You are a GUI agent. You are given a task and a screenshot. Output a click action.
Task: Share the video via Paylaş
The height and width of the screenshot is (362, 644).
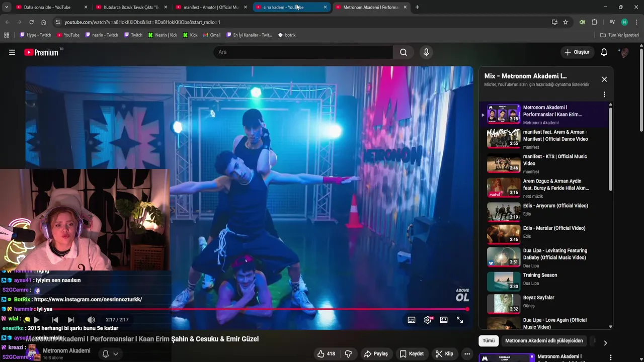[x=376, y=354]
